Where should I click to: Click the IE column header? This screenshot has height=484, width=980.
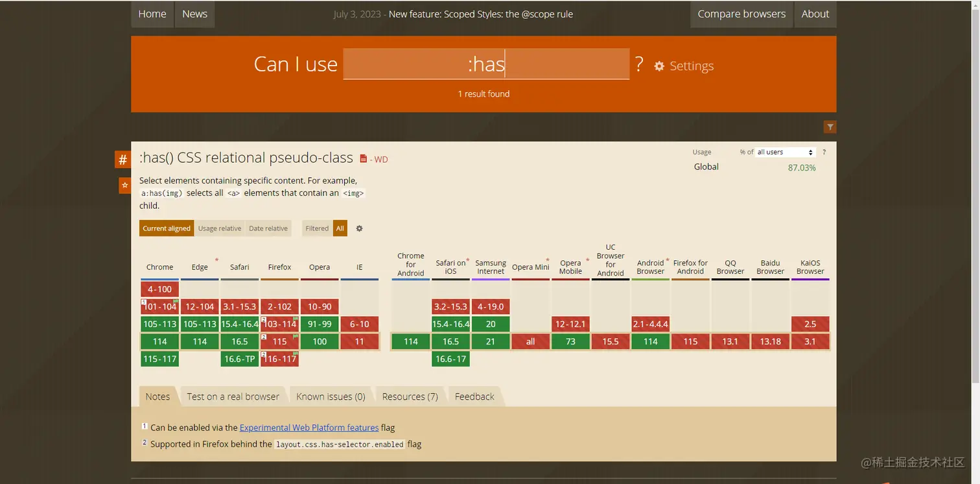(x=360, y=267)
